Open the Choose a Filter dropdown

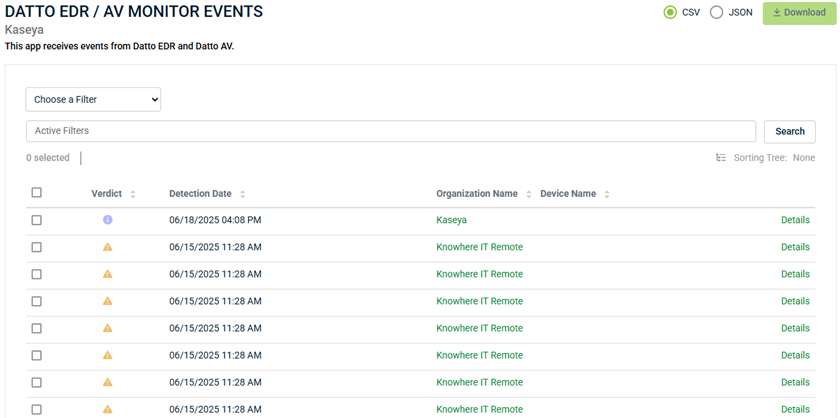(x=93, y=100)
